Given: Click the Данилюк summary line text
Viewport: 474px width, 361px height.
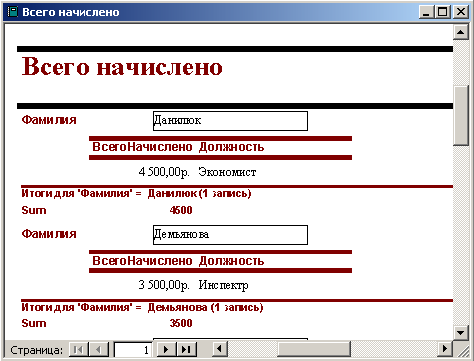Looking at the screenshot, I should (x=136, y=193).
